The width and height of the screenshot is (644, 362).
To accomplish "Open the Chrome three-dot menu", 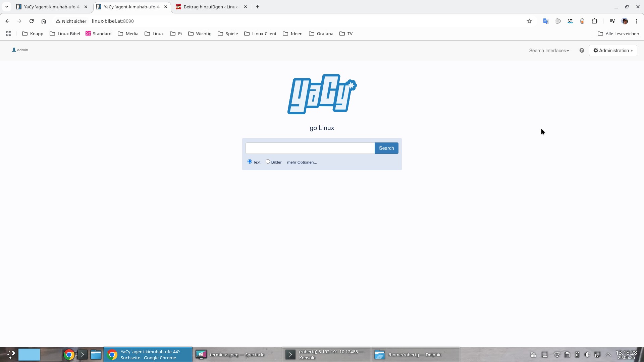I will click(x=637, y=21).
